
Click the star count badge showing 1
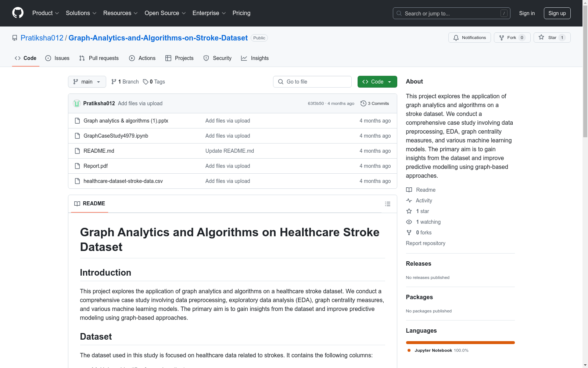[x=562, y=38]
